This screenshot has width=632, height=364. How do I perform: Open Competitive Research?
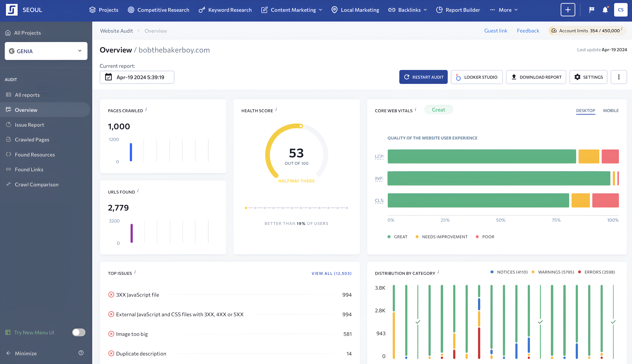click(159, 10)
